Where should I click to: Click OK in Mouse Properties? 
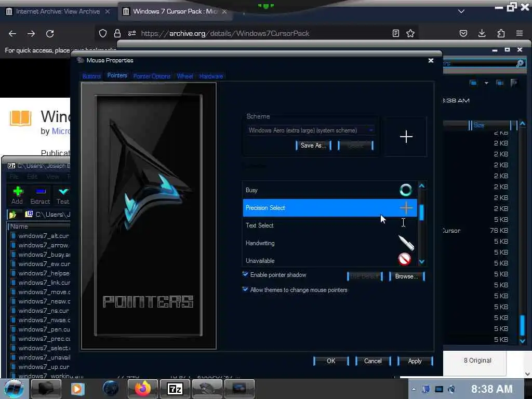tap(331, 361)
